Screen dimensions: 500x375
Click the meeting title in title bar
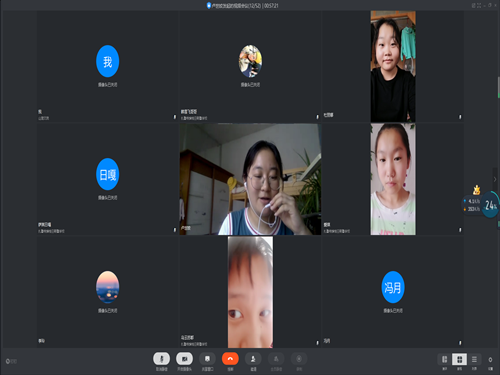tap(242, 5)
